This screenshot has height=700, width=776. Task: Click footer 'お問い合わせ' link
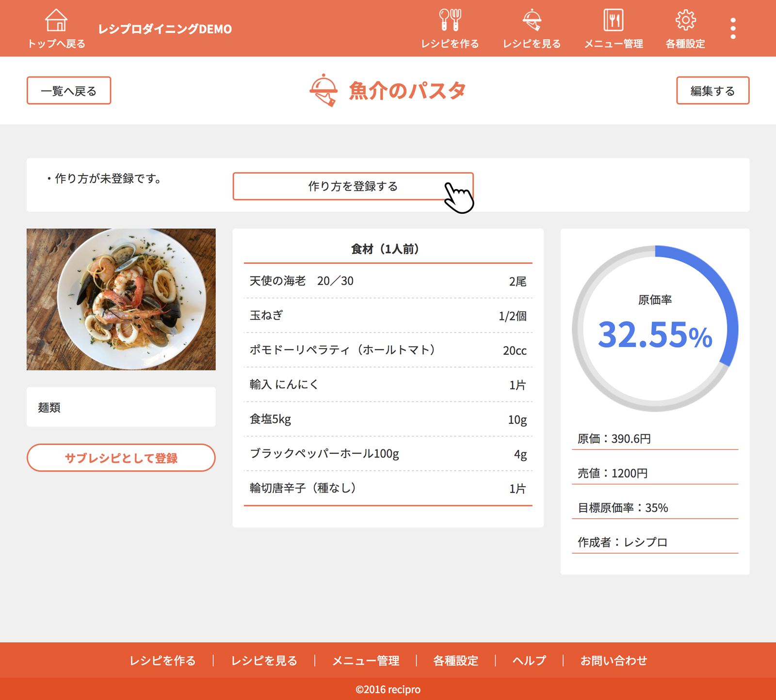[614, 660]
